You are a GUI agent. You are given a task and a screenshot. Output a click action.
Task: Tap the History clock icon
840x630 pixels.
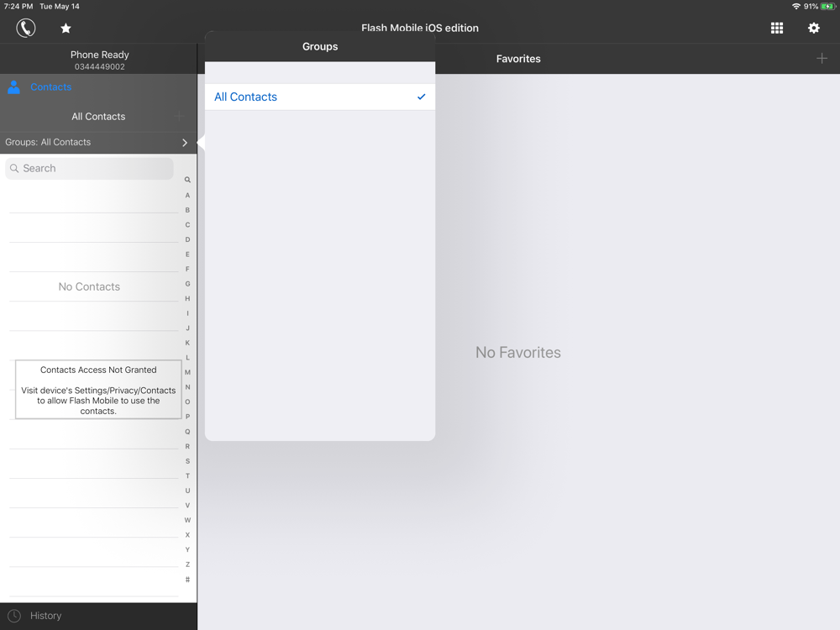click(14, 616)
